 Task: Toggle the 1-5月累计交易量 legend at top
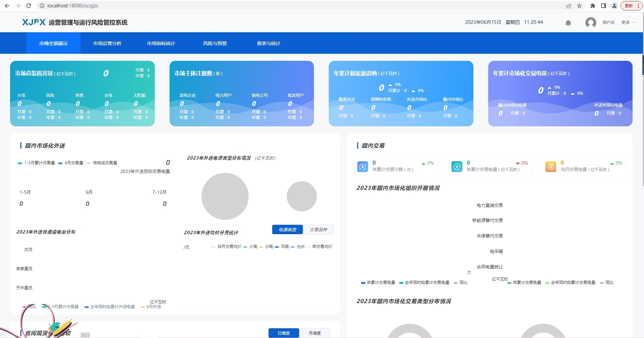point(36,163)
